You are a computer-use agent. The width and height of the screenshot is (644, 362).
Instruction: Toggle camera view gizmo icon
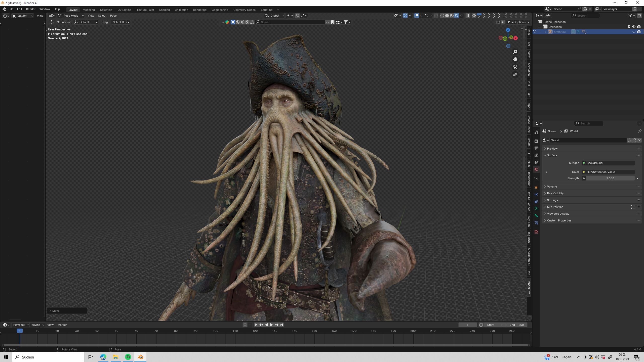click(515, 67)
